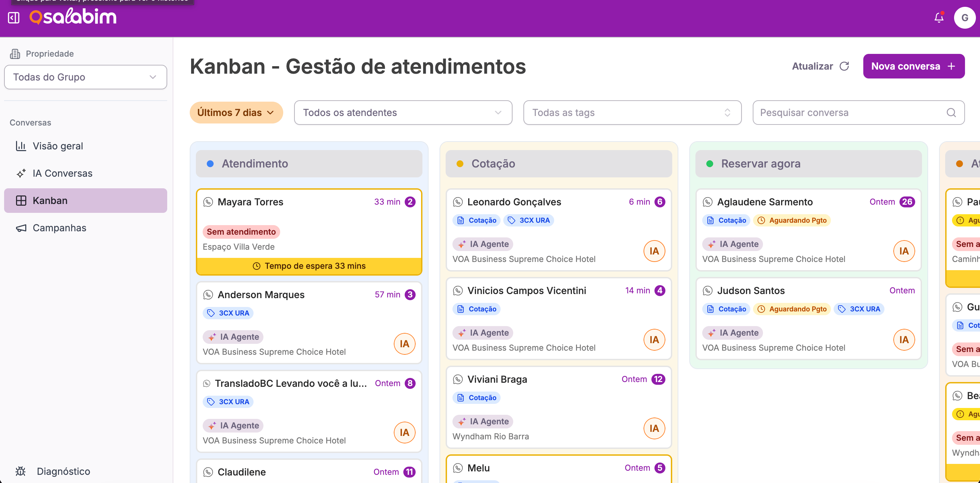980x483 pixels.
Task: Go to IA Conversas section
Action: click(86, 173)
